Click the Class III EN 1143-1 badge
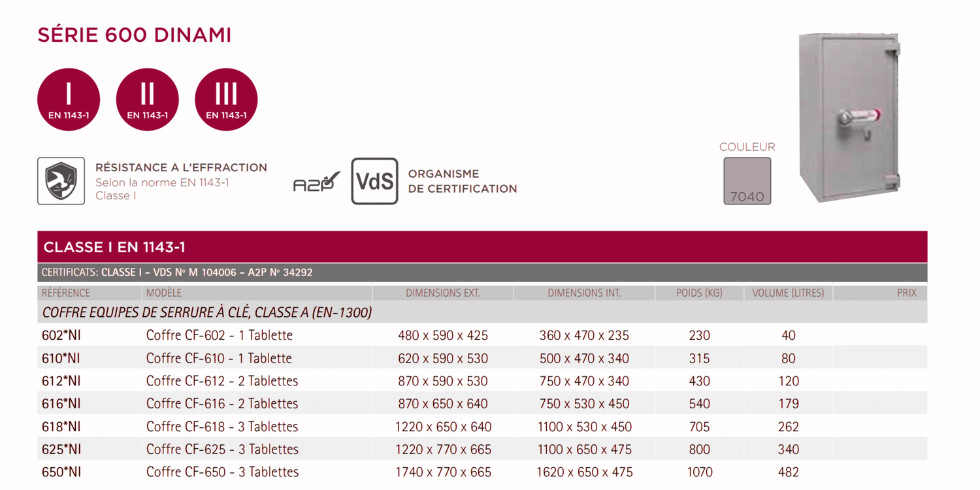 226,100
